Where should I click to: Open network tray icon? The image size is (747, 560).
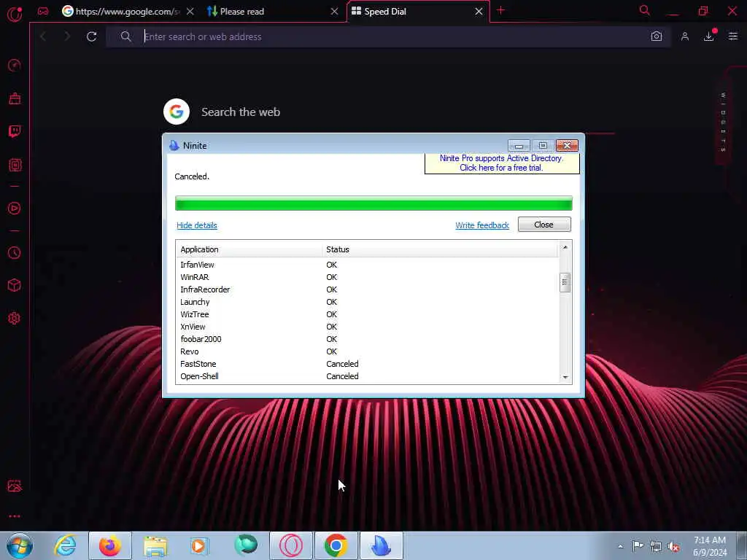[656, 547]
